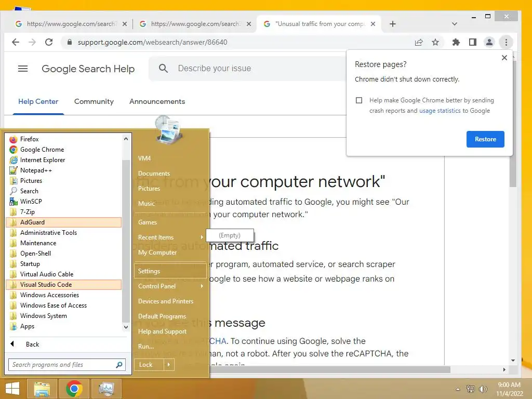The image size is (532, 399).
Task: Open the resource monitor taskbar icon
Action: pos(106,389)
